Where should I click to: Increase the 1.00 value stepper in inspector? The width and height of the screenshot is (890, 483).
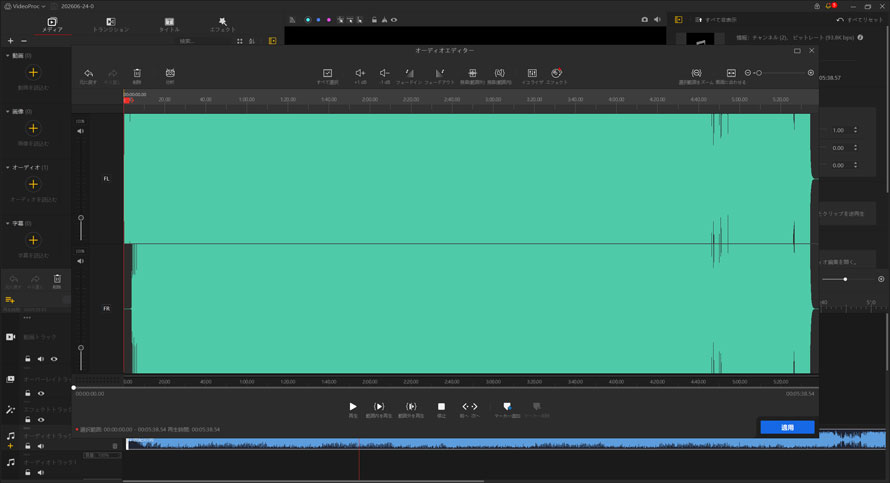pos(855,128)
